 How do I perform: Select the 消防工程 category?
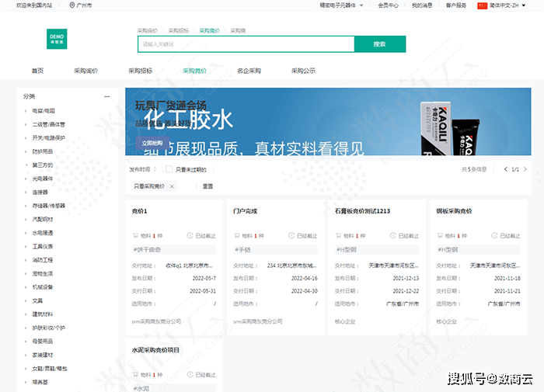(42, 260)
